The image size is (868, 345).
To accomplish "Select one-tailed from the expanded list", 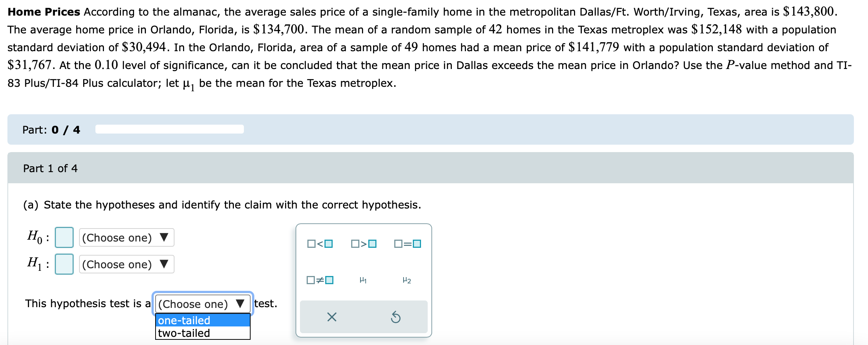I will [x=203, y=320].
